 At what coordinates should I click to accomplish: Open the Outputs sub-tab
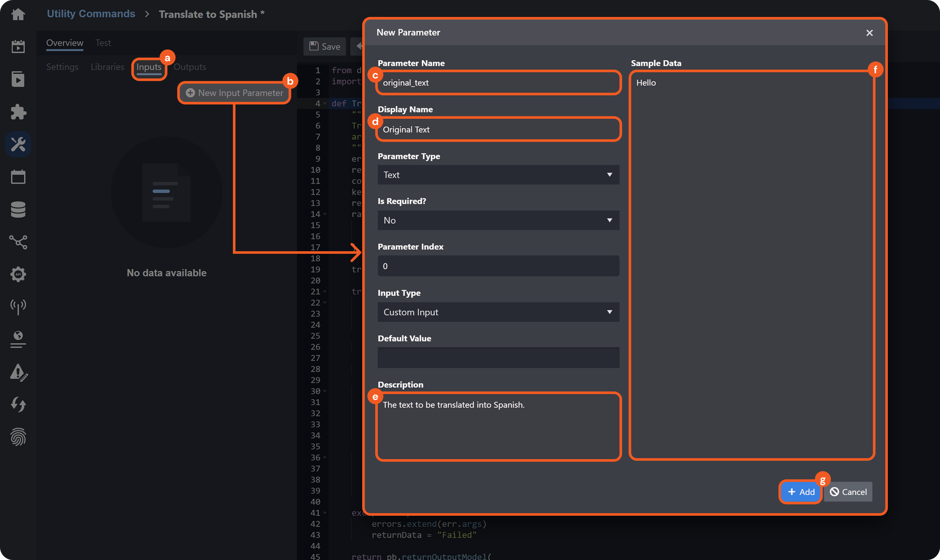coord(190,67)
